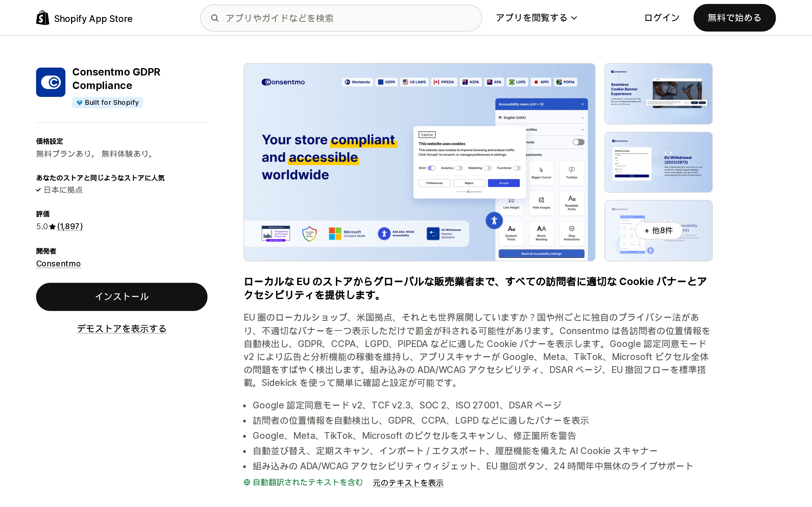
Task: Click the 無料で始める button
Action: [734, 18]
